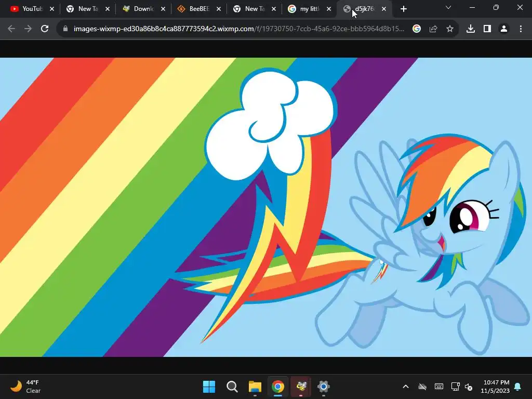This screenshot has width=532, height=399.
Task: Close the 'my little' Google tab
Action: [329, 9]
